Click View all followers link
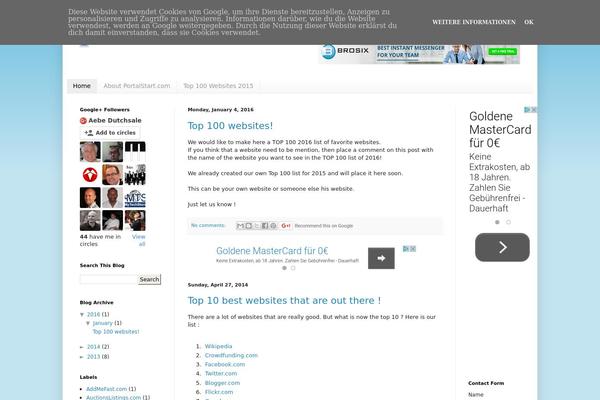The image size is (600, 400). (x=139, y=240)
